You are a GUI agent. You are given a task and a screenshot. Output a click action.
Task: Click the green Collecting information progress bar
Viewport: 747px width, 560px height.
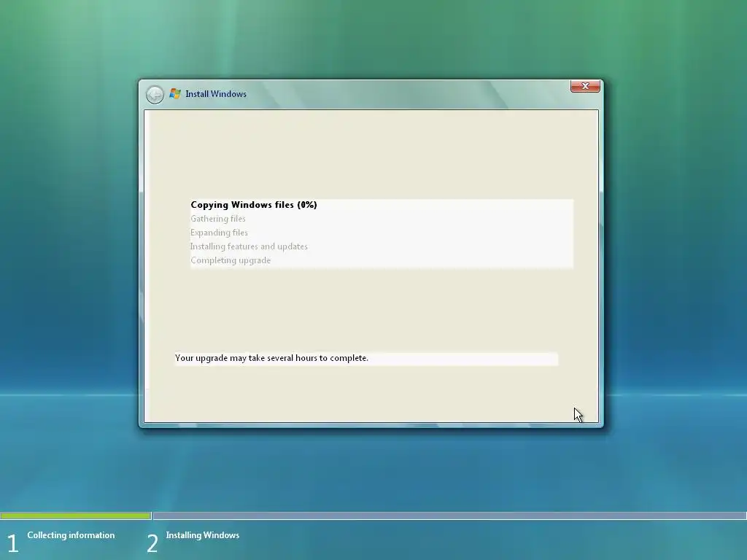75,516
